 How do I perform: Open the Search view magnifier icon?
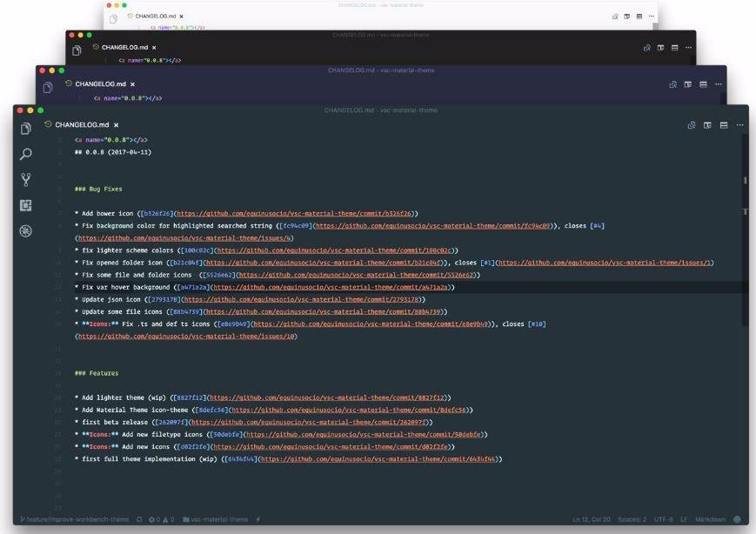tap(26, 154)
